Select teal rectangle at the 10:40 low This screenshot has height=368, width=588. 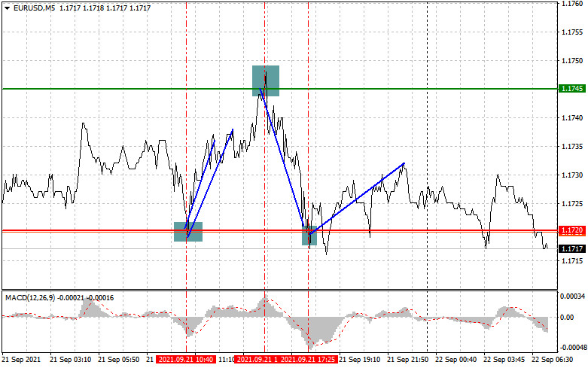187,232
